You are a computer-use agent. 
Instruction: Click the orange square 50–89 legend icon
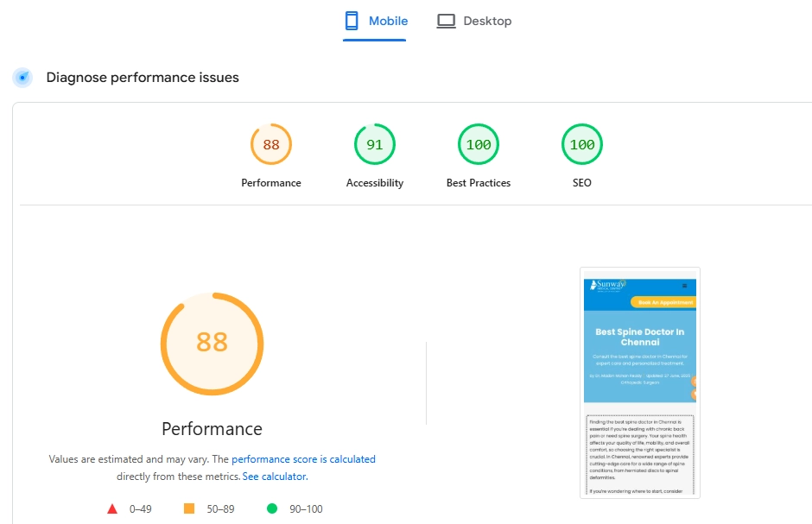click(x=189, y=508)
